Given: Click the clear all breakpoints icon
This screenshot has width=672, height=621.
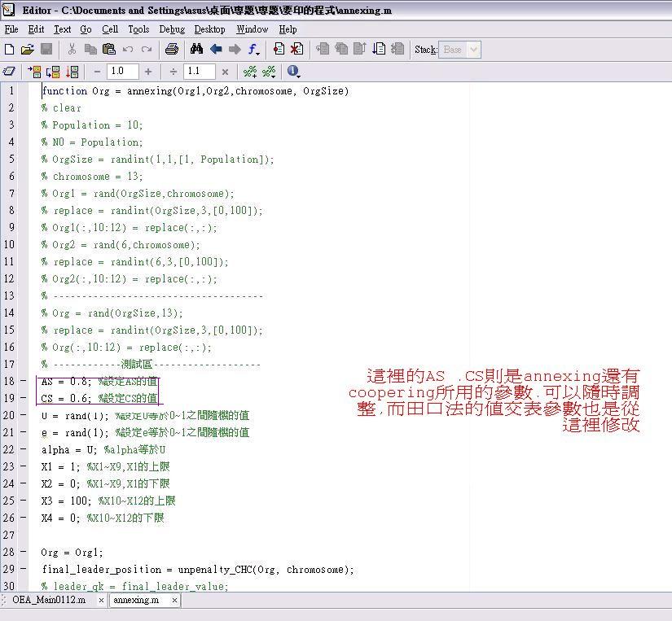Looking at the screenshot, I should 296,50.
